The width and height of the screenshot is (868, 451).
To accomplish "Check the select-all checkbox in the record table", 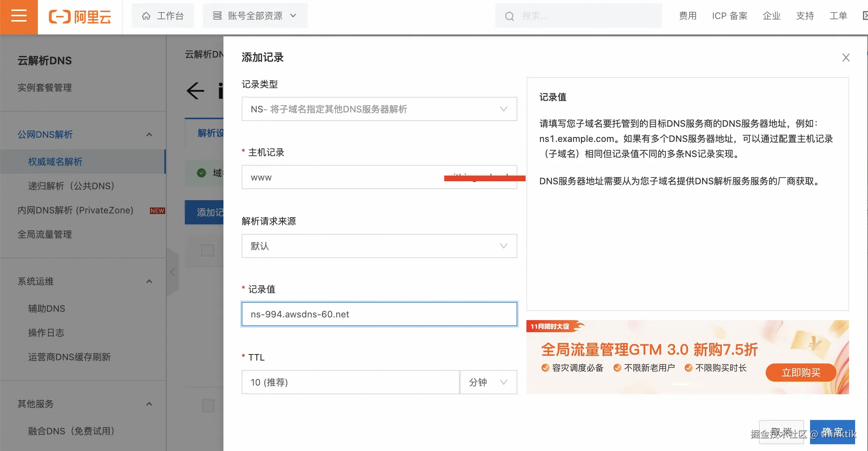I will click(207, 250).
